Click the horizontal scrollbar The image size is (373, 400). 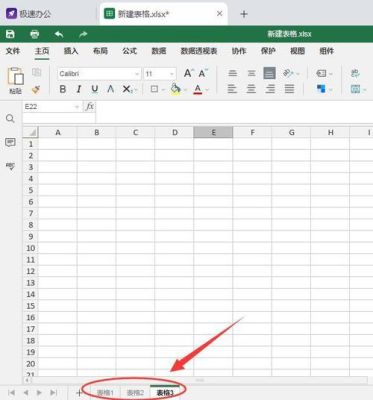tap(199, 380)
